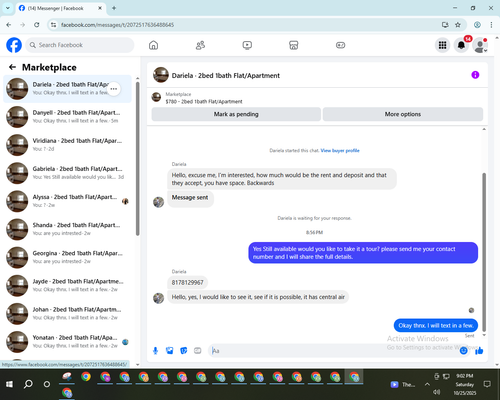Open the Windows Start menu
500x400 pixels.
click(x=9, y=384)
